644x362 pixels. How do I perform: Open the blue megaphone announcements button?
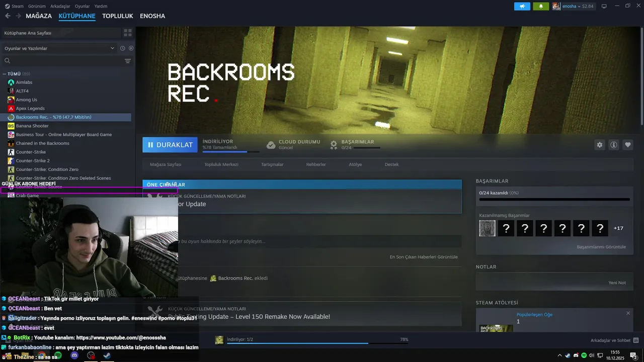click(522, 6)
